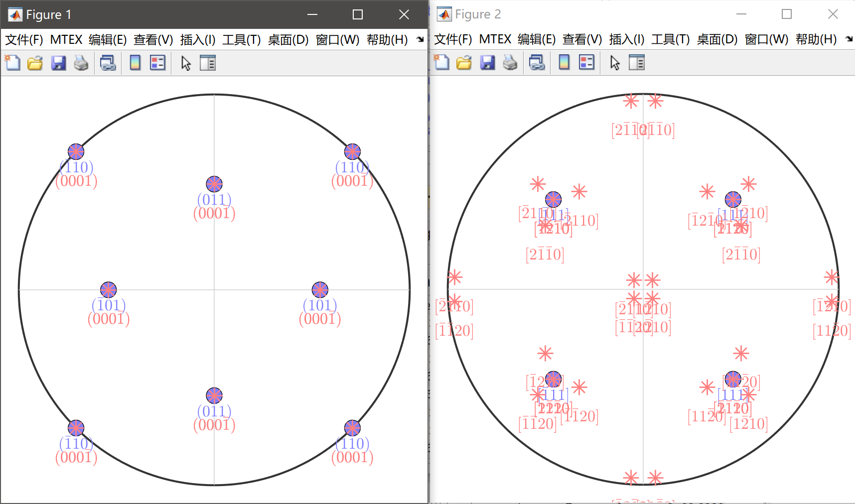Open MTEX menu in Figure 1
The image size is (855, 504).
pyautogui.click(x=66, y=40)
